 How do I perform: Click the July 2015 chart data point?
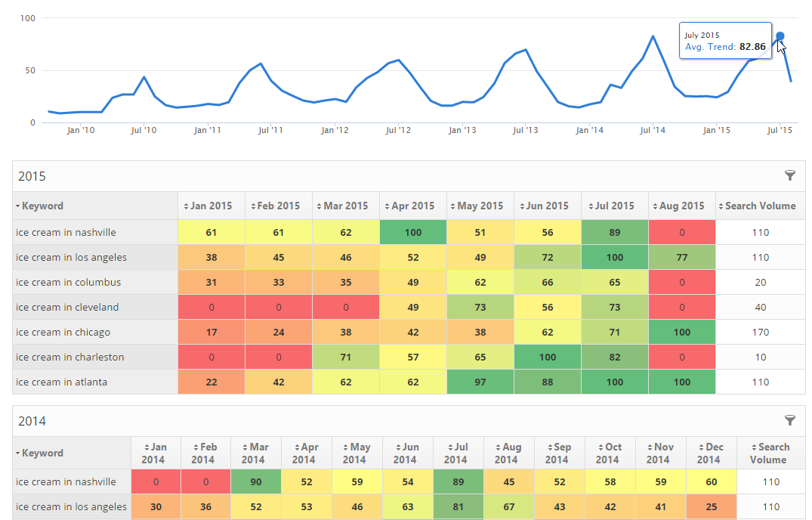[780, 36]
